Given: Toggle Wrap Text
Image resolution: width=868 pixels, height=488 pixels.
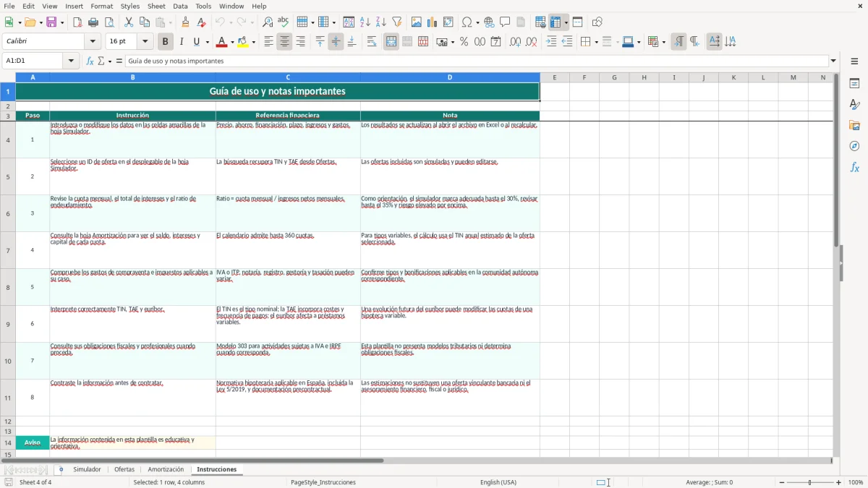Looking at the screenshot, I should tap(372, 42).
